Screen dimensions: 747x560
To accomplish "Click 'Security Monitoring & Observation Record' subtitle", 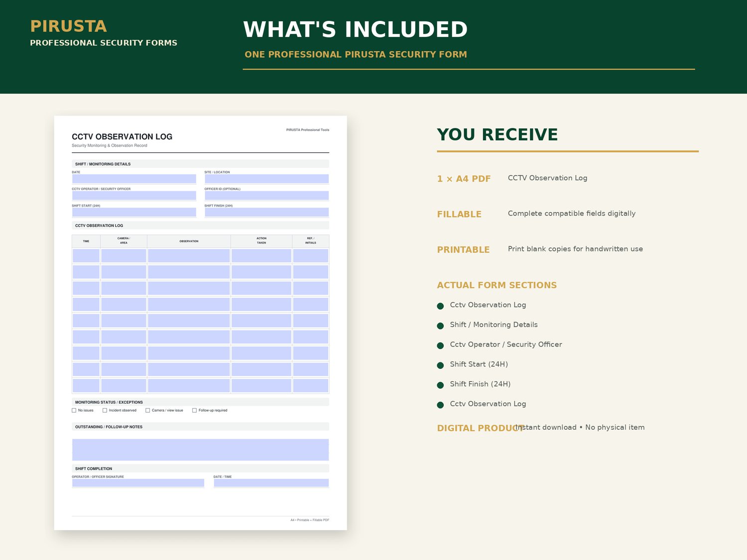I will 110,146.
